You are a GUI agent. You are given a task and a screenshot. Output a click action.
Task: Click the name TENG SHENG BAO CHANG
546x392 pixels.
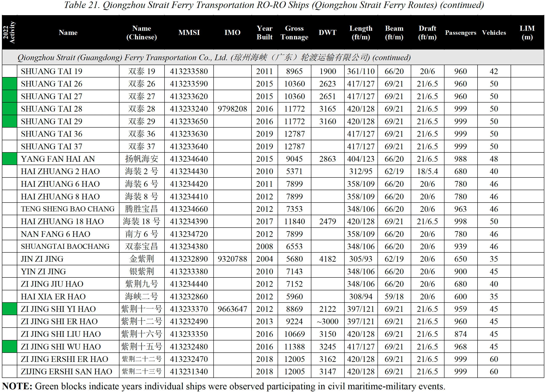click(x=68, y=209)
